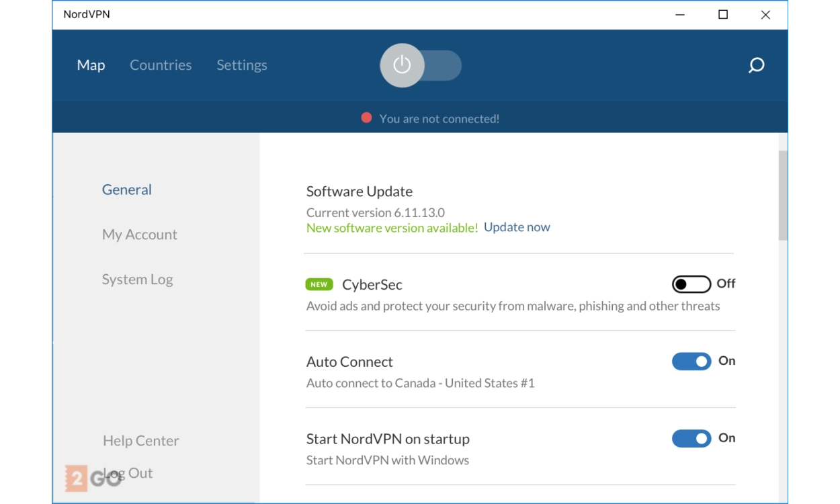Image resolution: width=840 pixels, height=504 pixels.
Task: Click the Update now link
Action: point(517,227)
